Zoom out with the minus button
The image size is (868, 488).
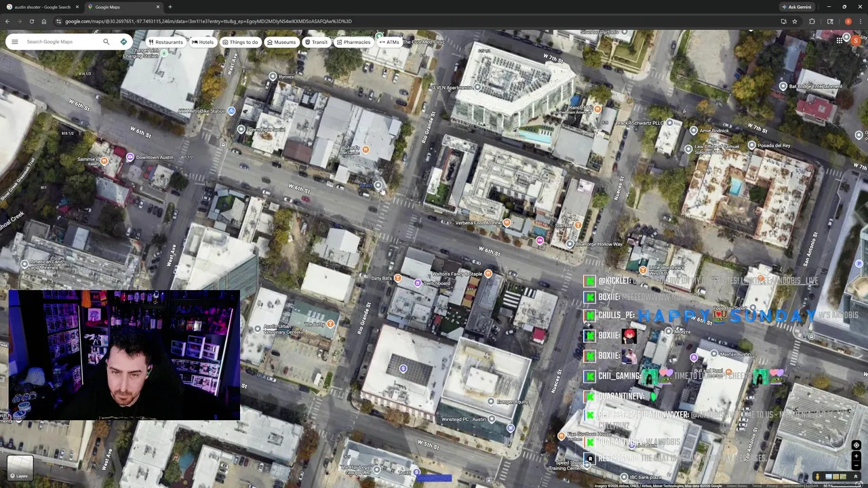coord(856,465)
